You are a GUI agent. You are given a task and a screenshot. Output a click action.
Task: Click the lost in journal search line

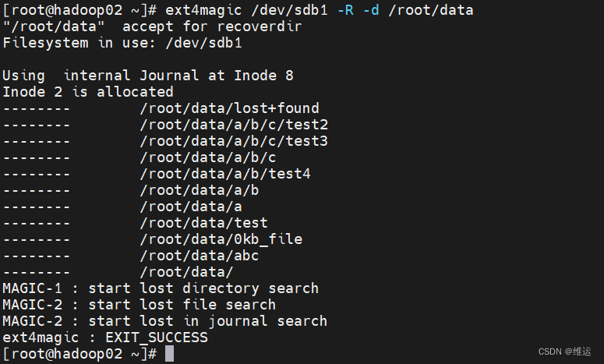coord(165,321)
